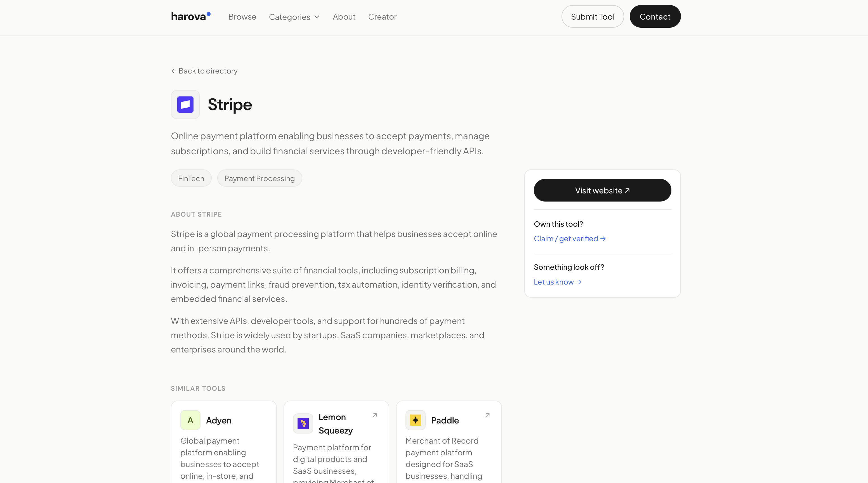The height and width of the screenshot is (483, 868).
Task: Click Lemon Squeezy external link arrow
Action: [x=375, y=415]
